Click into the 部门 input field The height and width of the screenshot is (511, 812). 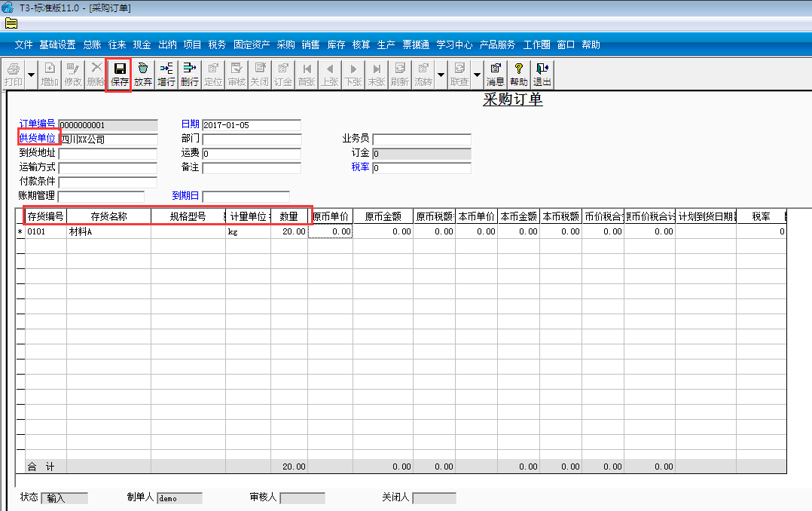(x=252, y=139)
